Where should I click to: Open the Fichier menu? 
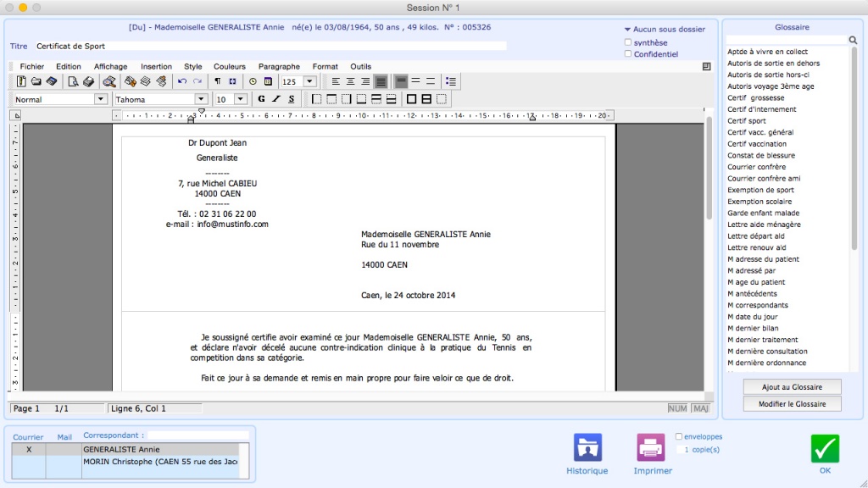[32, 66]
